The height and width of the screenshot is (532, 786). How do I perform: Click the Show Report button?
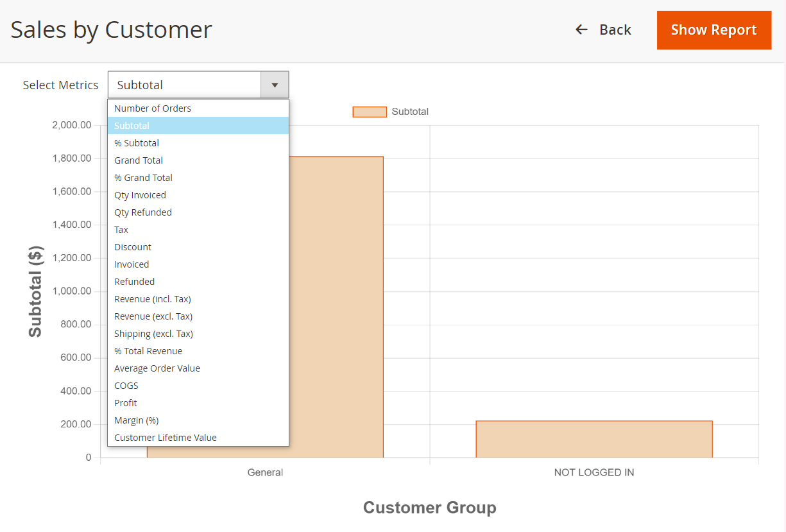713,30
